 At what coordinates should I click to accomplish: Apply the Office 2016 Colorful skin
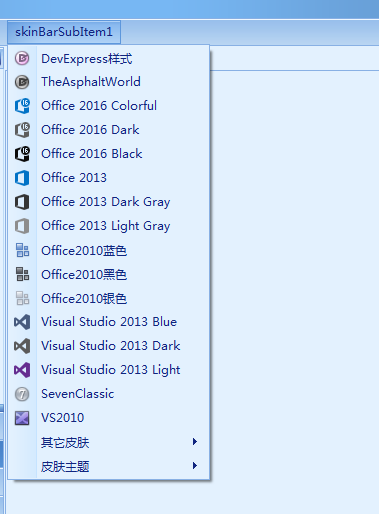tap(109, 106)
